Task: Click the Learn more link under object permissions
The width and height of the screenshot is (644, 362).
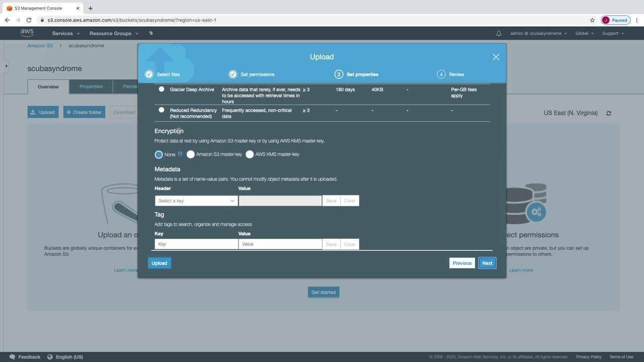Action: (x=521, y=270)
